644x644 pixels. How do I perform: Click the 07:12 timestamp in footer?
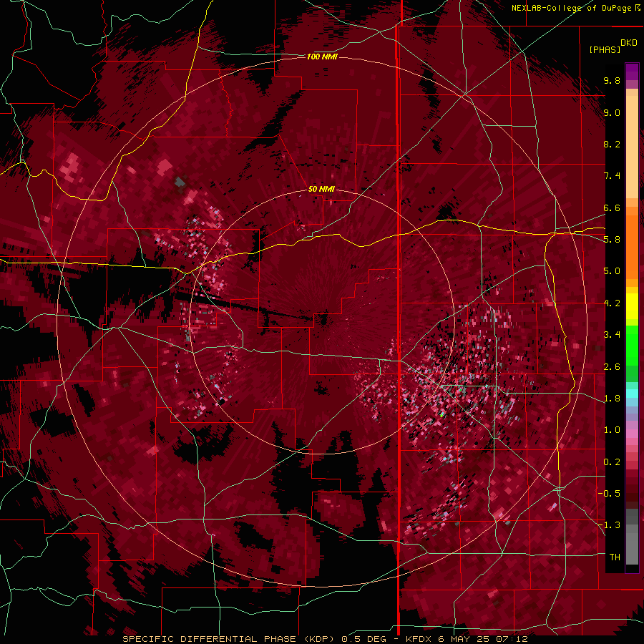point(511,639)
